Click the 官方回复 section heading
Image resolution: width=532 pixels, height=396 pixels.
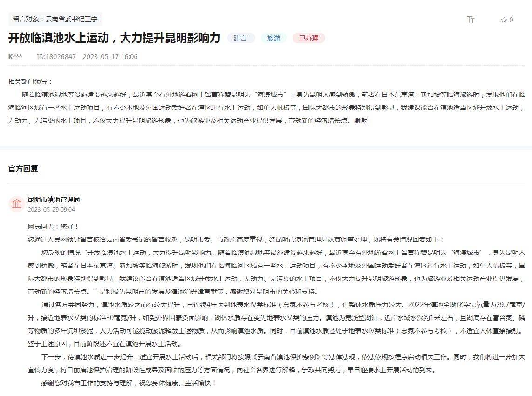pos(23,169)
